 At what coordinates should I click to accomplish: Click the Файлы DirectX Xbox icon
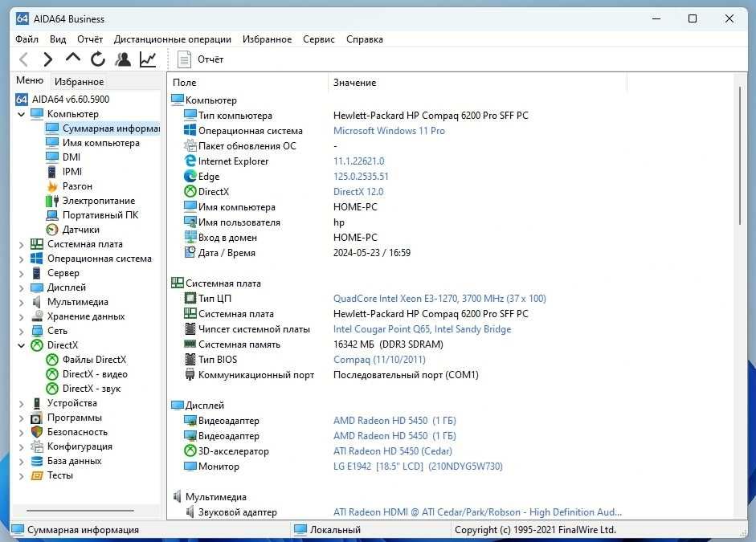(x=52, y=360)
